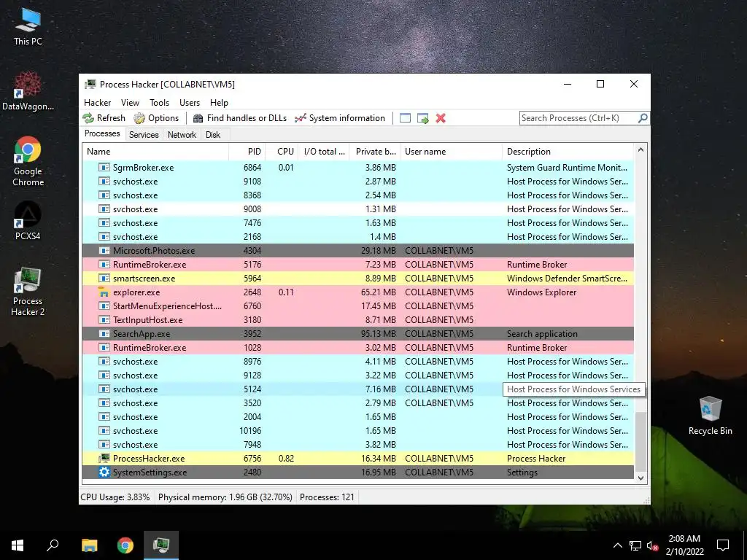This screenshot has width=747, height=560.
Task: Sort by I/O total column header
Action: [x=324, y=152]
